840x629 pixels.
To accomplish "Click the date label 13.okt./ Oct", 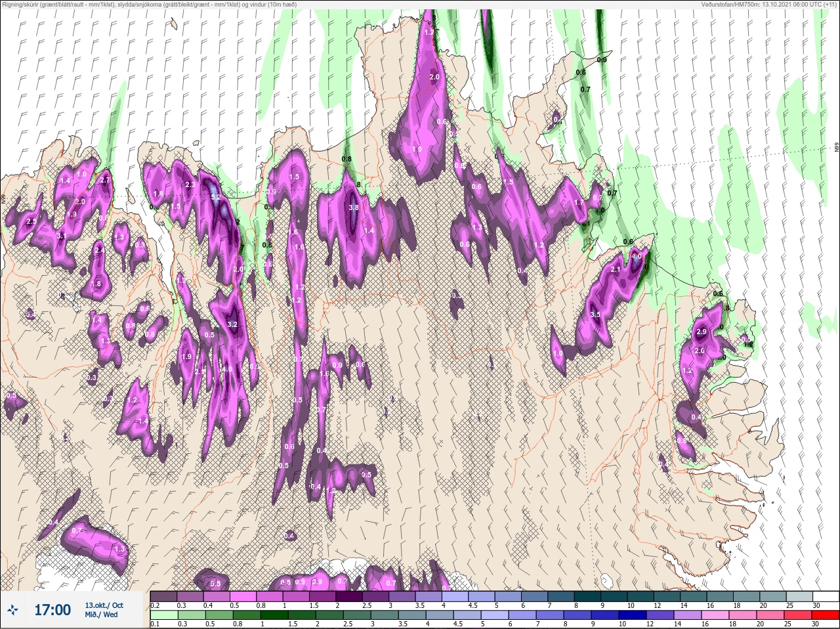I will 104,605.
